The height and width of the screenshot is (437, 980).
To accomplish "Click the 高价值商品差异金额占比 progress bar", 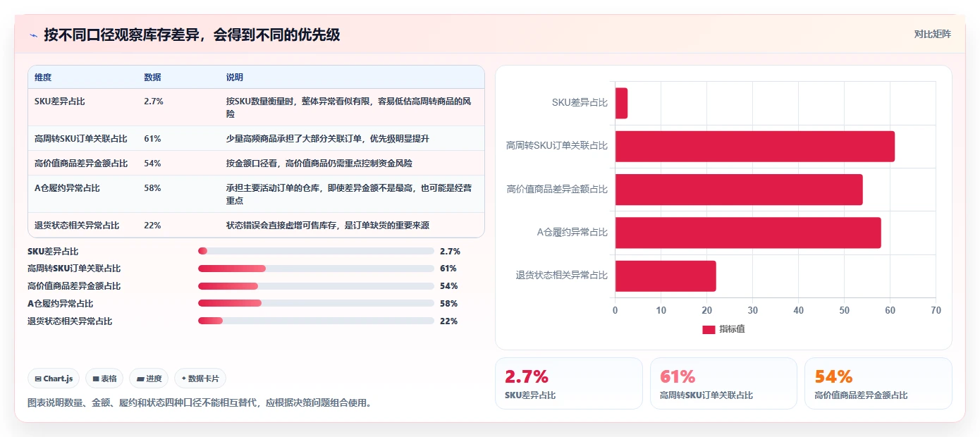I will click(x=316, y=286).
